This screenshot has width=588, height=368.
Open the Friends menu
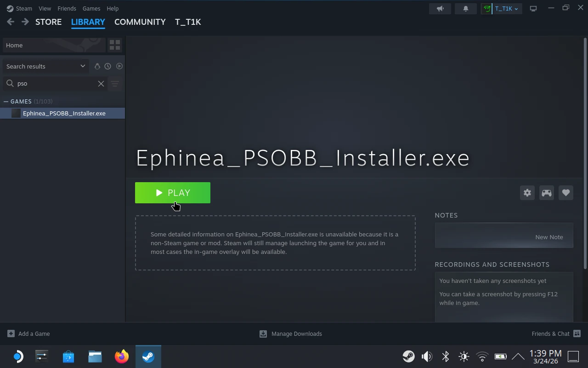point(67,8)
